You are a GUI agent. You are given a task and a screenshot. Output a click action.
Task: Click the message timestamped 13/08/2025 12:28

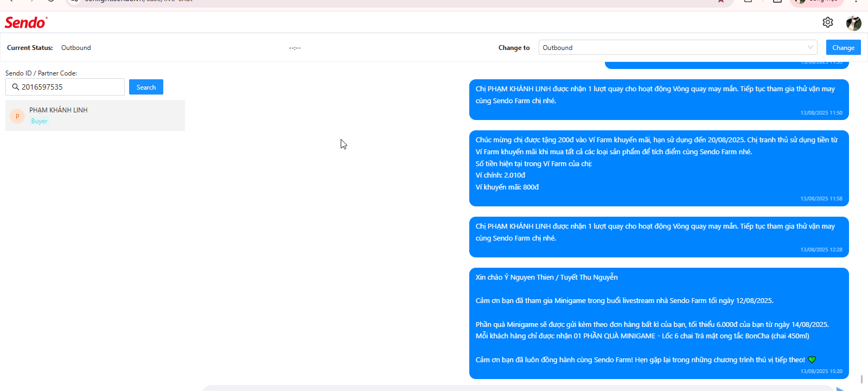(x=659, y=237)
